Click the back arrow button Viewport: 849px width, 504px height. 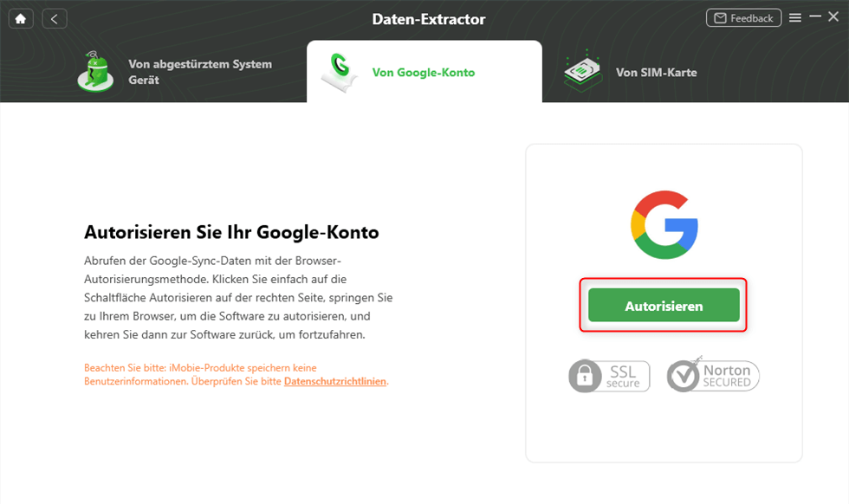55,19
